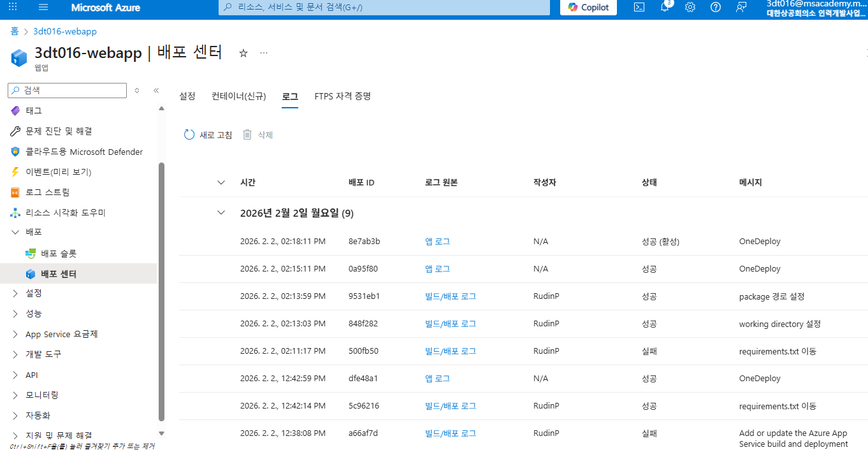Switch to the 컨테이너(신규) tab
The width and height of the screenshot is (868, 450).
pyautogui.click(x=239, y=96)
